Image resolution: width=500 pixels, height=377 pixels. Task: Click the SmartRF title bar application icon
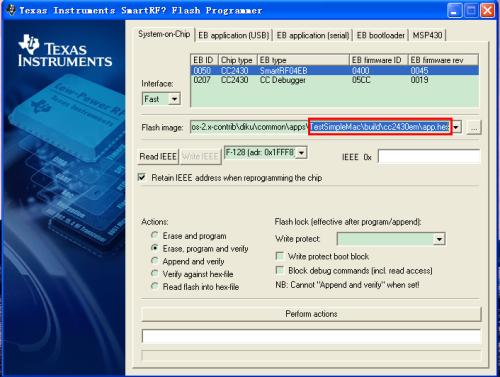[x=11, y=10]
